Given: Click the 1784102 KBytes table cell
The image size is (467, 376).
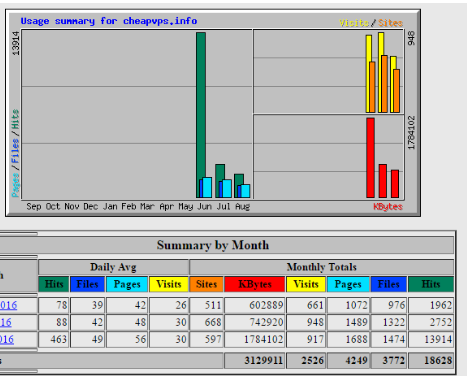Looking at the screenshot, I should [x=255, y=339].
